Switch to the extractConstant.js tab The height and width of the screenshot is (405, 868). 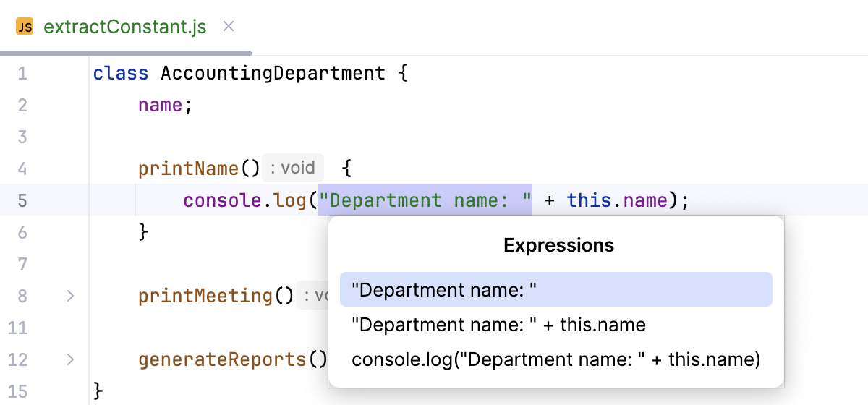pyautogui.click(x=124, y=27)
